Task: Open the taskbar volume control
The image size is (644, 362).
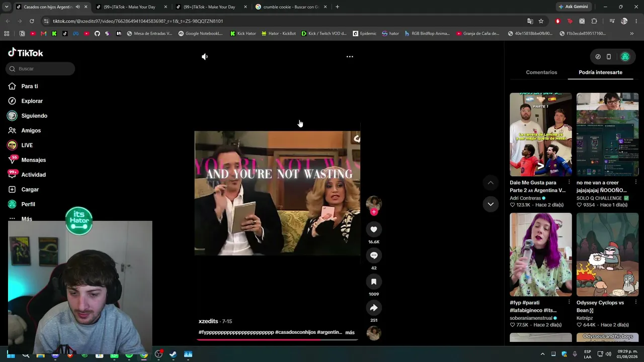Action: tap(608, 354)
